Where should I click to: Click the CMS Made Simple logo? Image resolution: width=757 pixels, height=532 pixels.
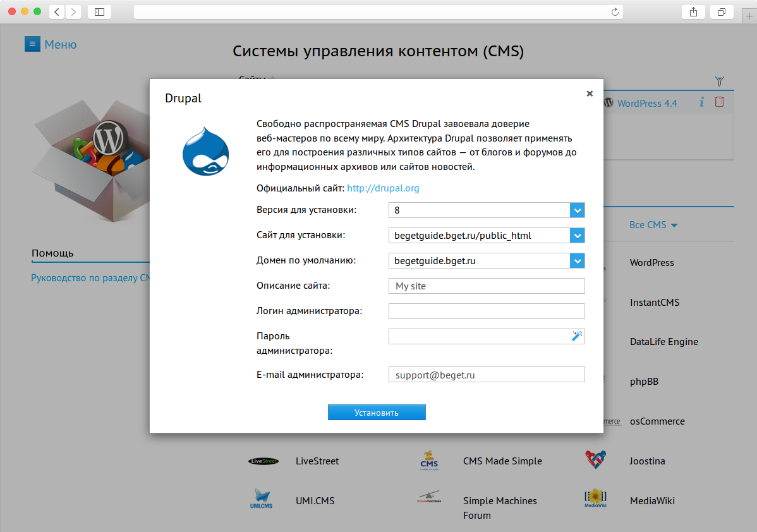pyautogui.click(x=428, y=461)
